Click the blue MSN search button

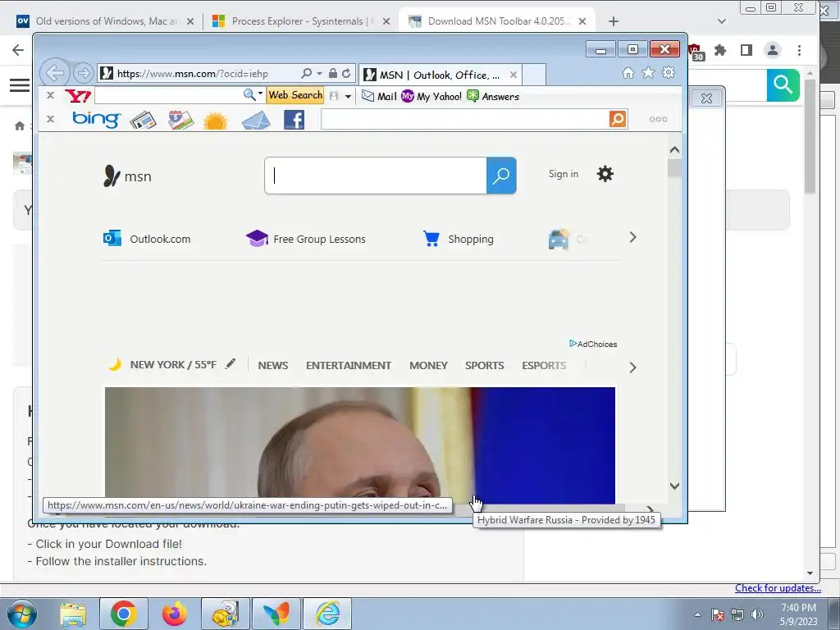[x=501, y=176]
